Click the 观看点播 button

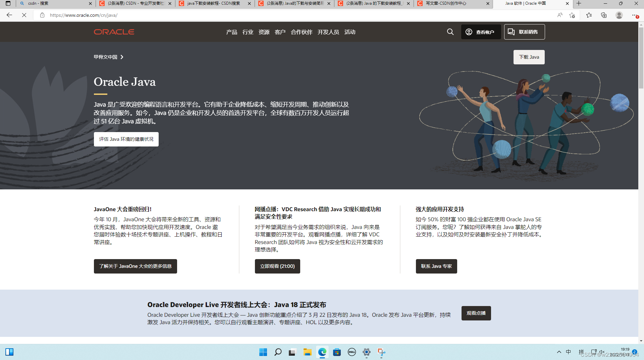pyautogui.click(x=476, y=313)
